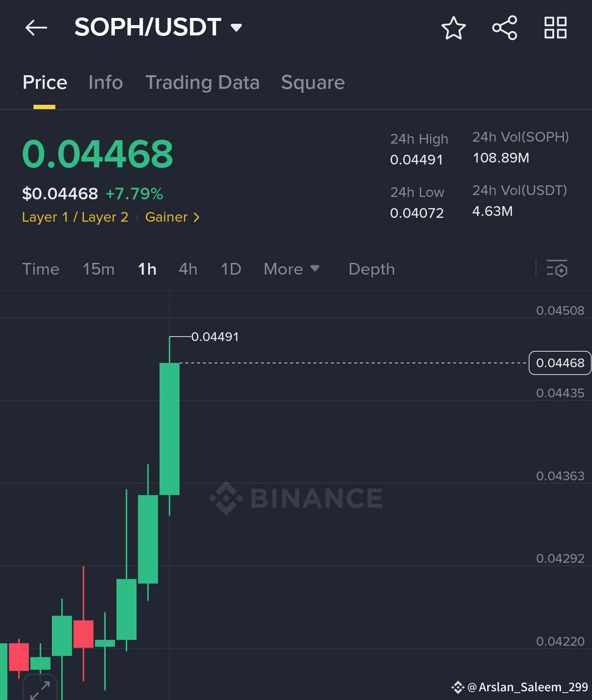Tap the large green 0.04468 price
592x700 pixels.
98,154
